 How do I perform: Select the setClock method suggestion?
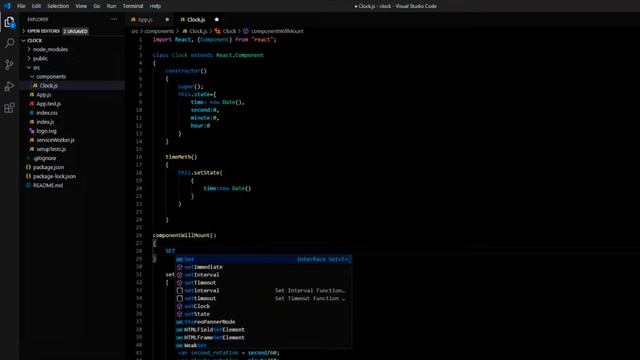click(263, 306)
